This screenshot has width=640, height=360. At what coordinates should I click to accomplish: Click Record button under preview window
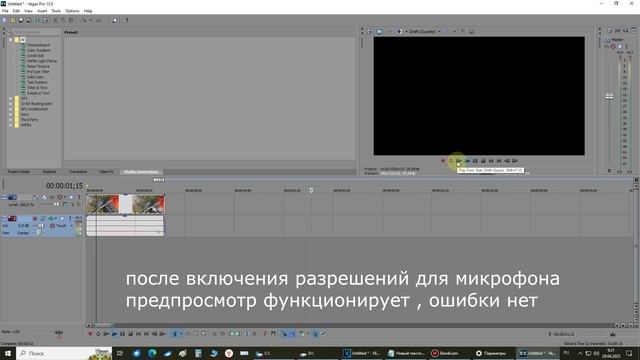coord(443,161)
